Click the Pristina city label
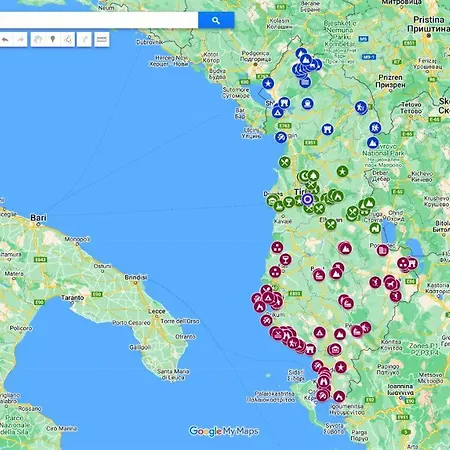The image size is (450, 450). 429,20
